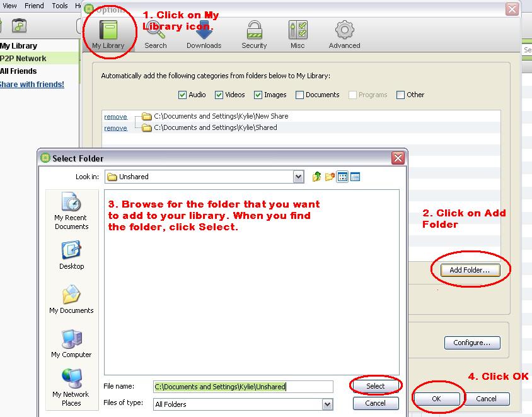Expand the Look in folder dropdown
Viewport: 532px width, 417px height.
point(299,177)
